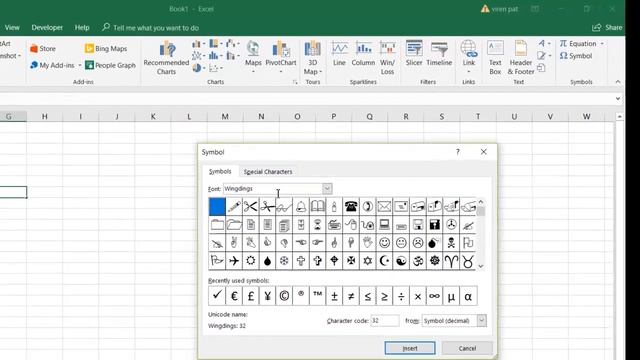
Task: Switch to the Special Characters tab
Action: pos(268,172)
